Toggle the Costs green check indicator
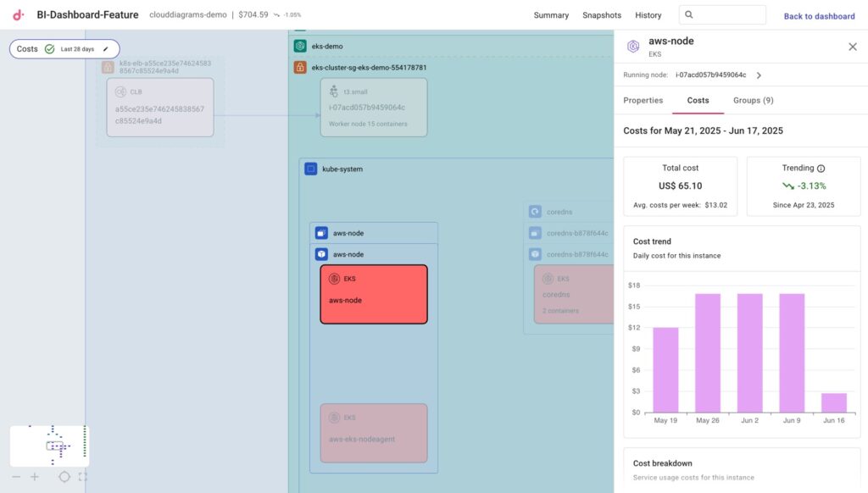 tap(49, 49)
